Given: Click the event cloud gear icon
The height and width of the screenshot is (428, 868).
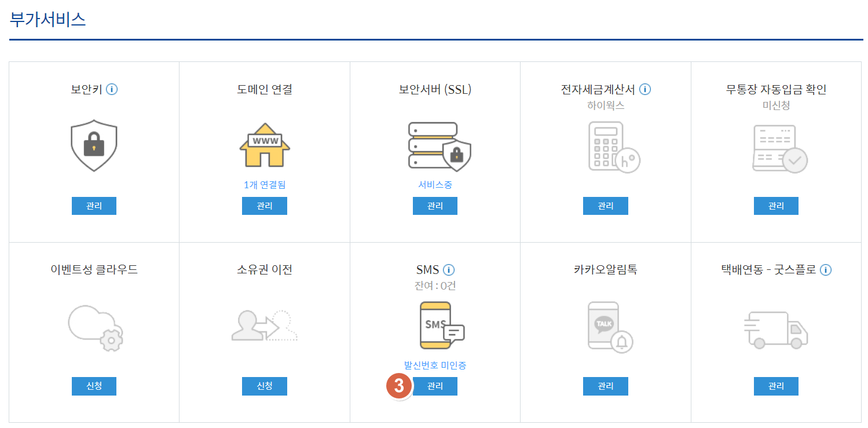Looking at the screenshot, I should (x=96, y=327).
